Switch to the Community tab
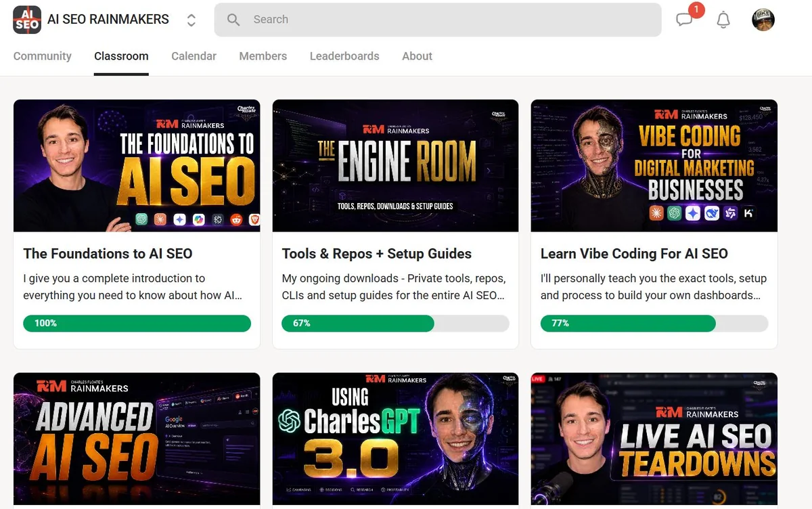The width and height of the screenshot is (812, 509). (x=43, y=56)
